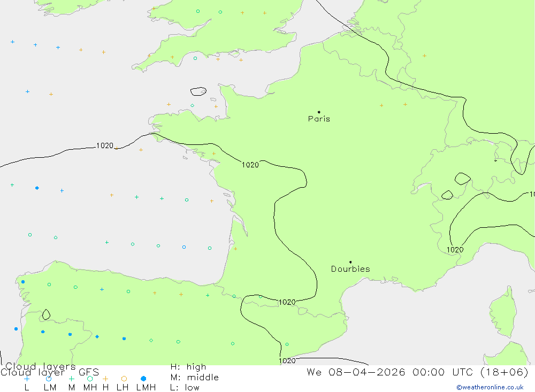Screen dimensions: 535x392
Task: Click the '00:00 UTC' time text
Action: [442, 372]
